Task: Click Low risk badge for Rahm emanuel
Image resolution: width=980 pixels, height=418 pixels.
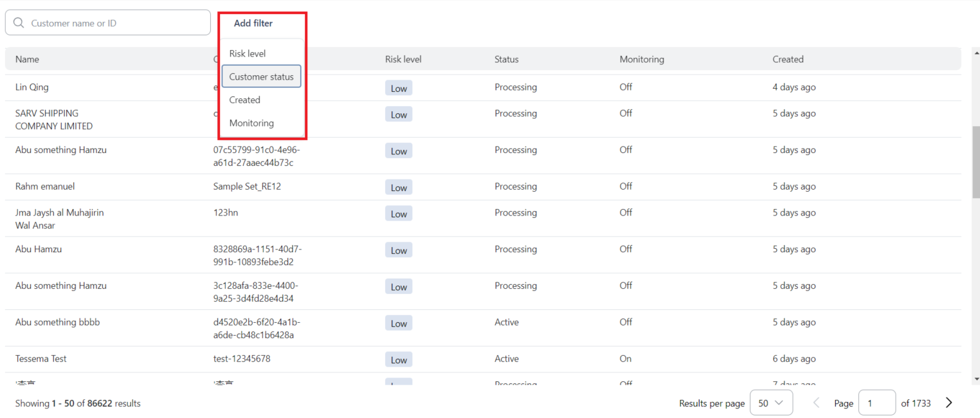Action: click(399, 187)
